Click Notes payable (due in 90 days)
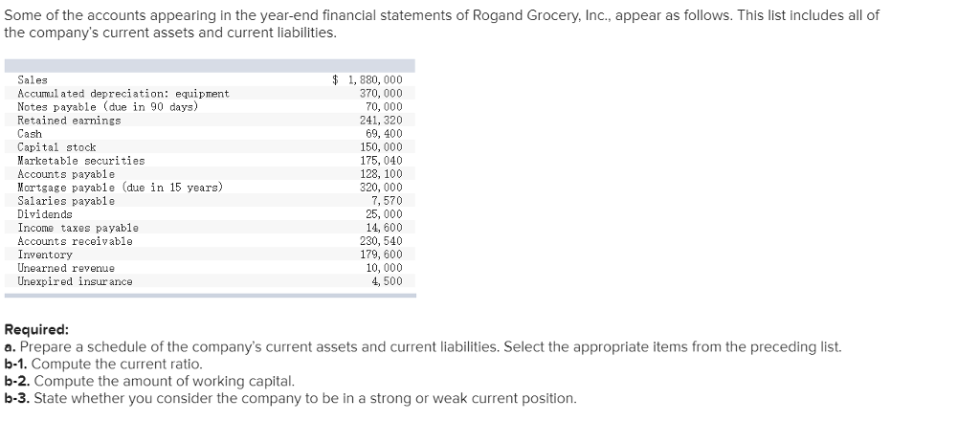This screenshot has width=980, height=421. click(x=108, y=107)
